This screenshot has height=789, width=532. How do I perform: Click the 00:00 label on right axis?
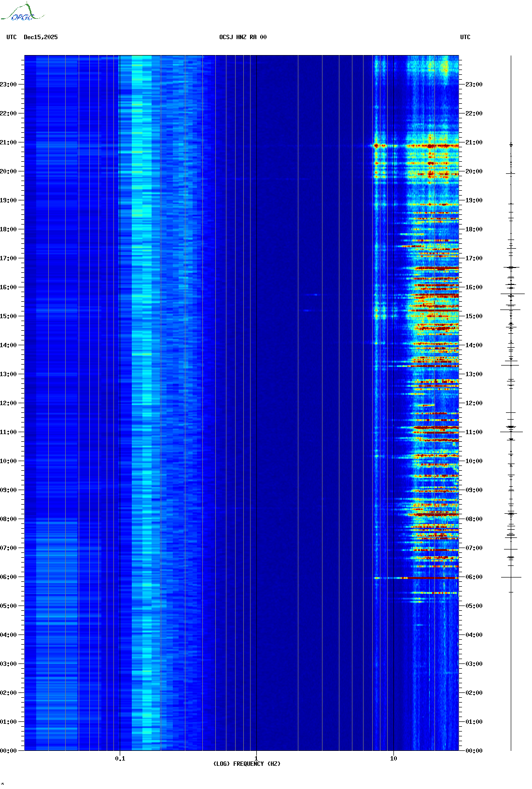[x=474, y=751]
